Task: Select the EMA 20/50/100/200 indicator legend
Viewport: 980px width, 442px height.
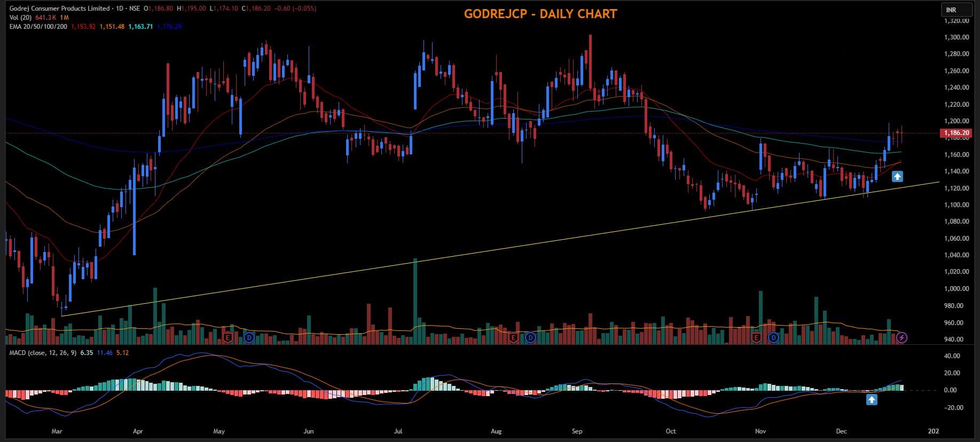Action: pyautogui.click(x=38, y=27)
